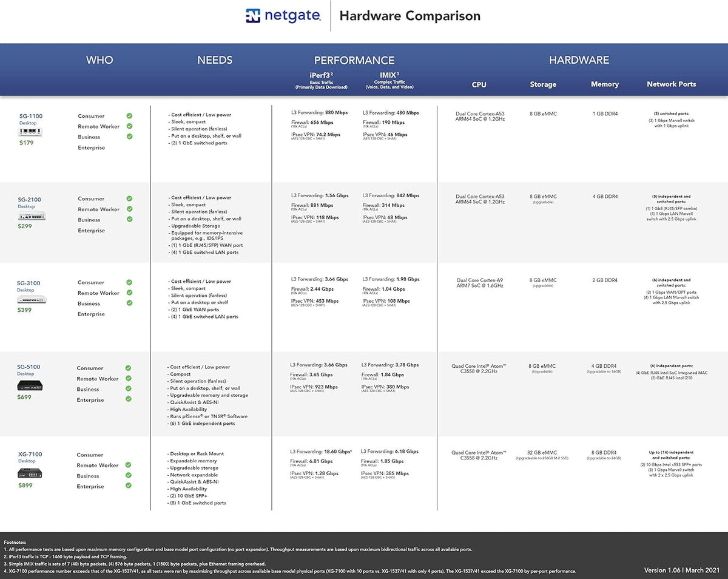Click the '1 GB DDR4' memory cell
This screenshot has height=579, width=728.
point(605,113)
